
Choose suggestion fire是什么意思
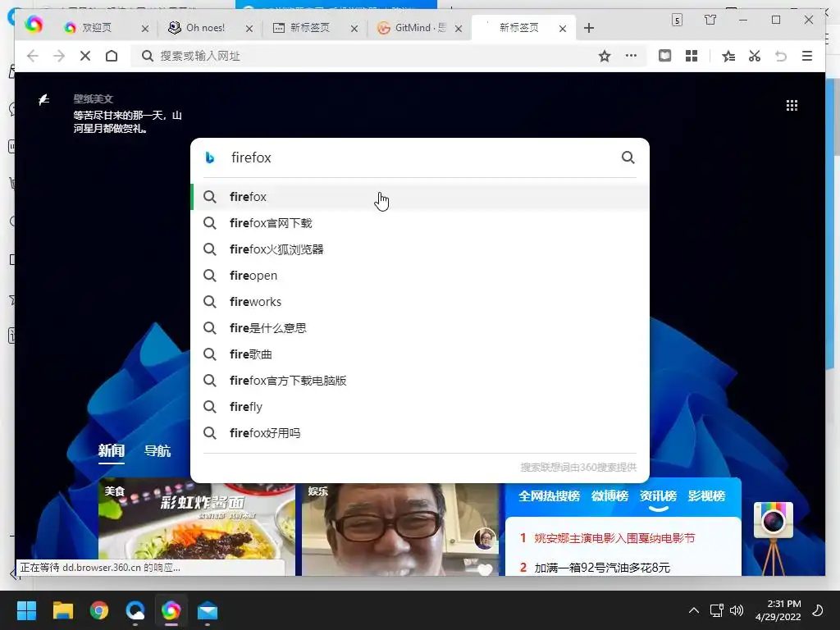coord(420,328)
